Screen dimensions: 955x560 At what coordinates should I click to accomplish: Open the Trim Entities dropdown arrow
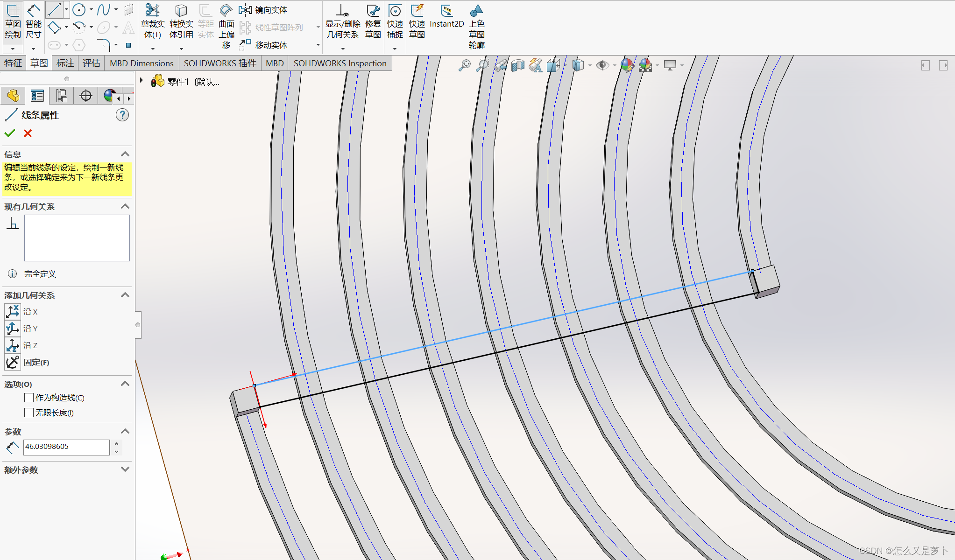pos(153,49)
